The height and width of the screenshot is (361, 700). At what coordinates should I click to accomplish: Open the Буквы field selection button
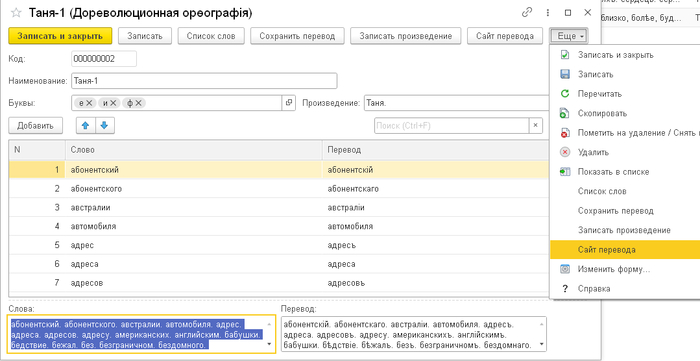(x=288, y=103)
